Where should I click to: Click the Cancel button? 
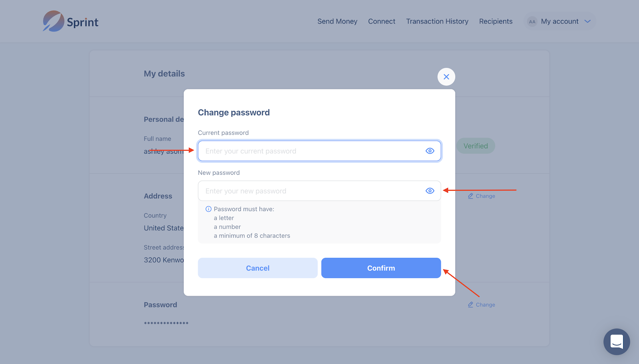[x=258, y=268]
